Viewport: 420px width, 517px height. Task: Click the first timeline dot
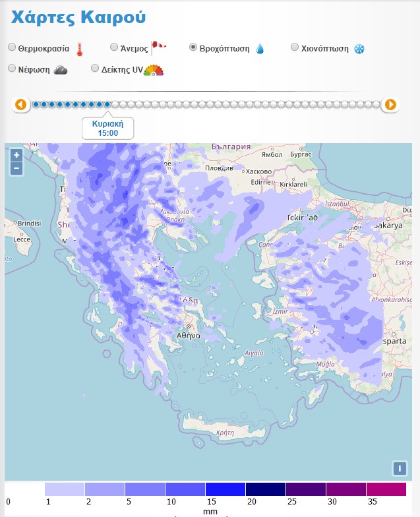click(36, 104)
